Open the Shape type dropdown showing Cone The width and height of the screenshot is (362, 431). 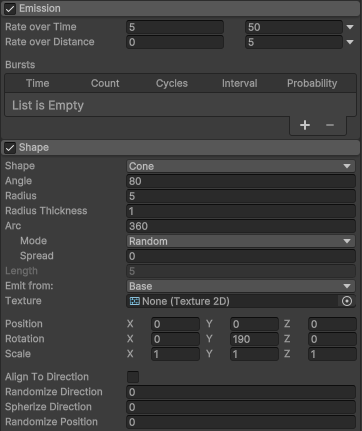pos(241,166)
